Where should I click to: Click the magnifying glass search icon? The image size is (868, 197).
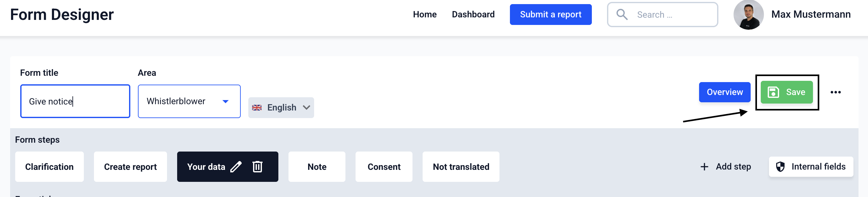(x=622, y=15)
